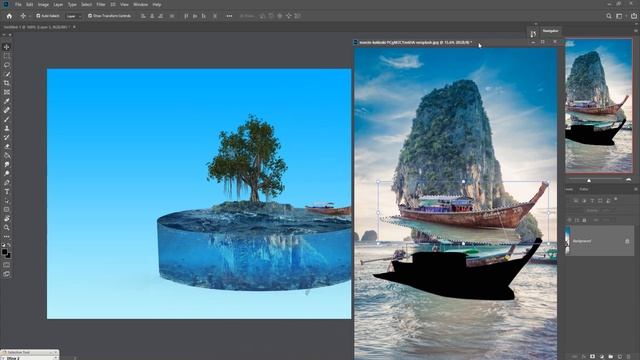
Task: Click the Background layer lock icon
Action: 627,241
